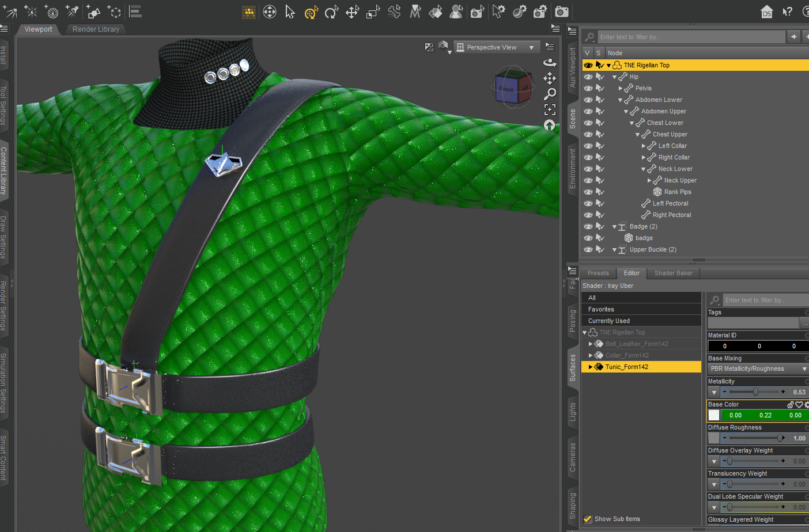809x532 pixels.
Task: Click the Render camera icon in toolbar
Action: (x=561, y=12)
